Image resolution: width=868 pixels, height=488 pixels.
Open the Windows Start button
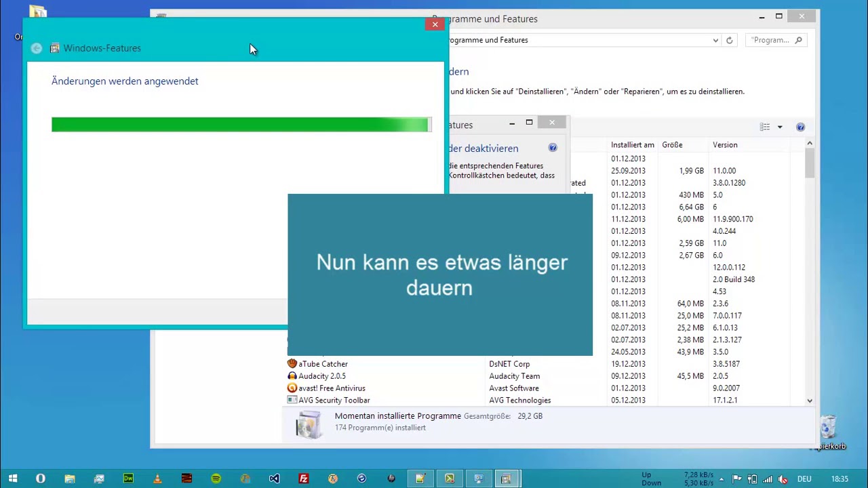click(13, 479)
